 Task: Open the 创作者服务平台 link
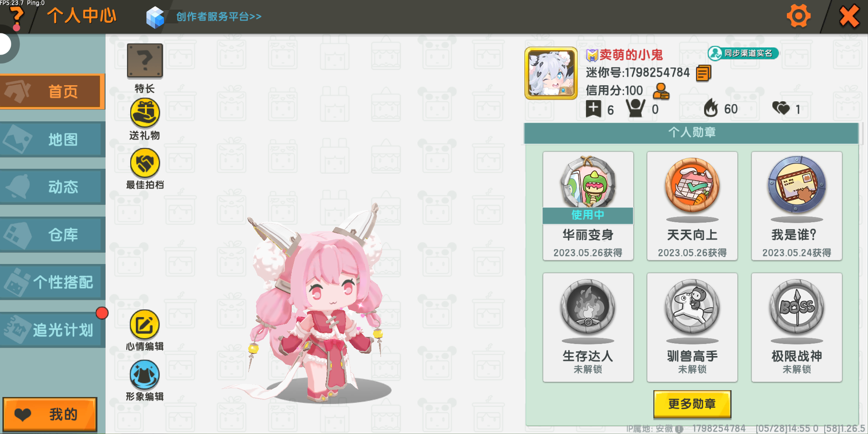[x=219, y=17]
